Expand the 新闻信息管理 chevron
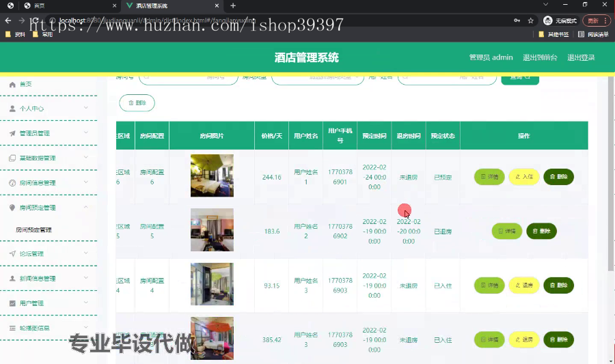This screenshot has height=364, width=615. 86,278
